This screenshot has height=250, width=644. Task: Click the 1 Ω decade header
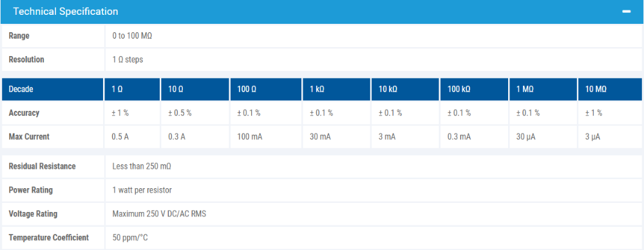coord(132,89)
